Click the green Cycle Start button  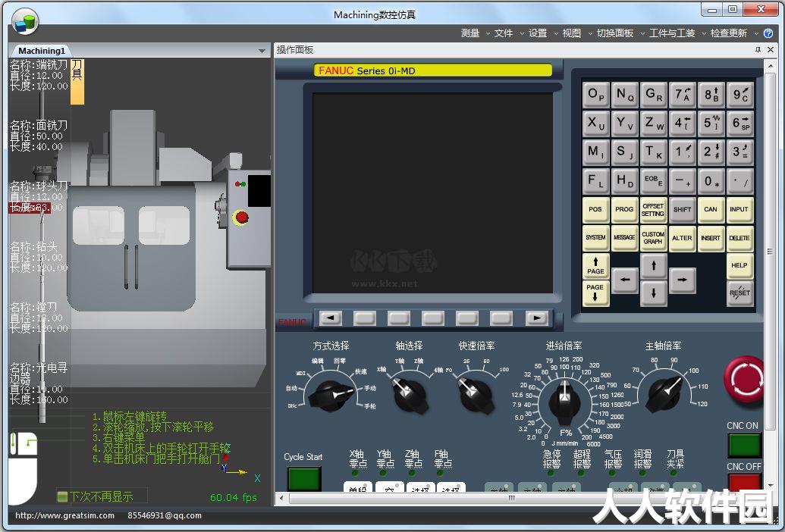coord(304,478)
